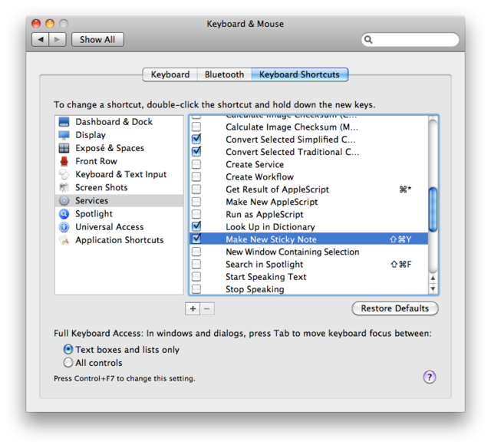Click the ⇧⌘Y shortcut for Sticky Note
This screenshot has height=448, width=491.
coord(400,239)
